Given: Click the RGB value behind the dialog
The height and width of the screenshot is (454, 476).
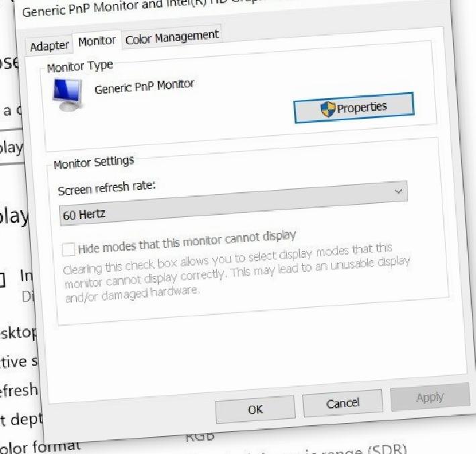Looking at the screenshot, I should 200,437.
